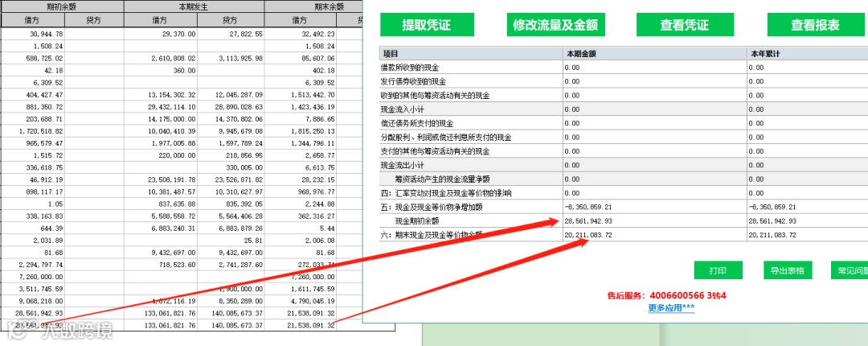The height and width of the screenshot is (346, 868).
Task: Click 本期金额 value -8,350,859.21
Action: (x=588, y=207)
